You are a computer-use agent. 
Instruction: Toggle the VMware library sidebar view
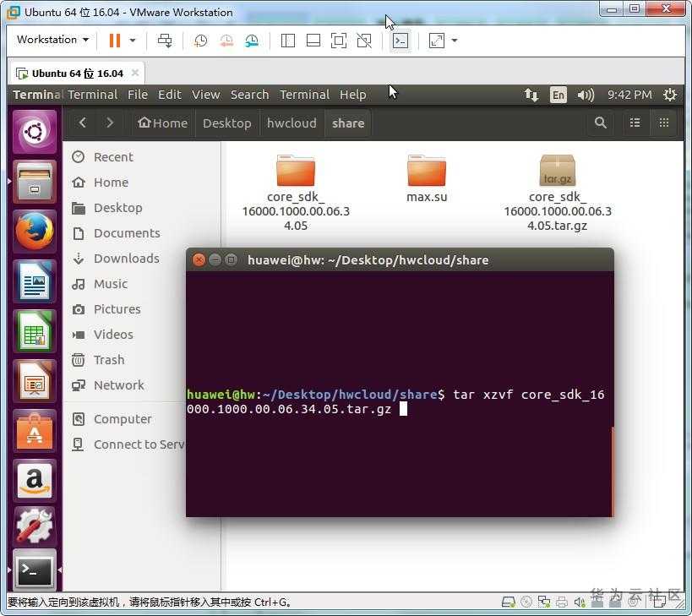click(x=288, y=41)
